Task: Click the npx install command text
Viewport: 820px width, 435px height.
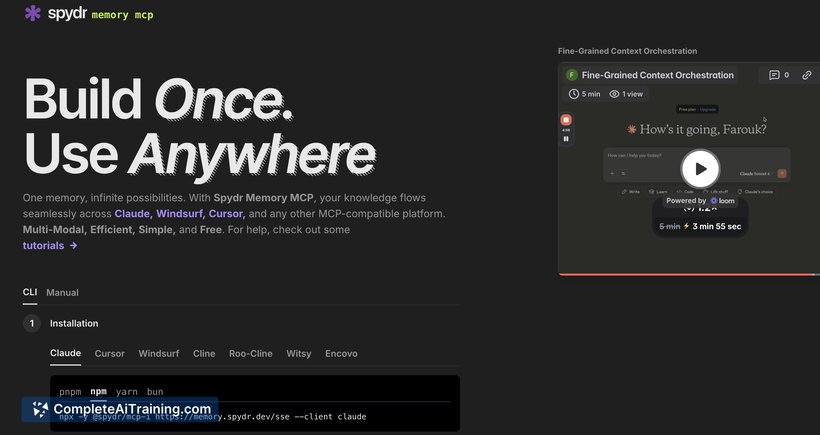Action: click(212, 417)
